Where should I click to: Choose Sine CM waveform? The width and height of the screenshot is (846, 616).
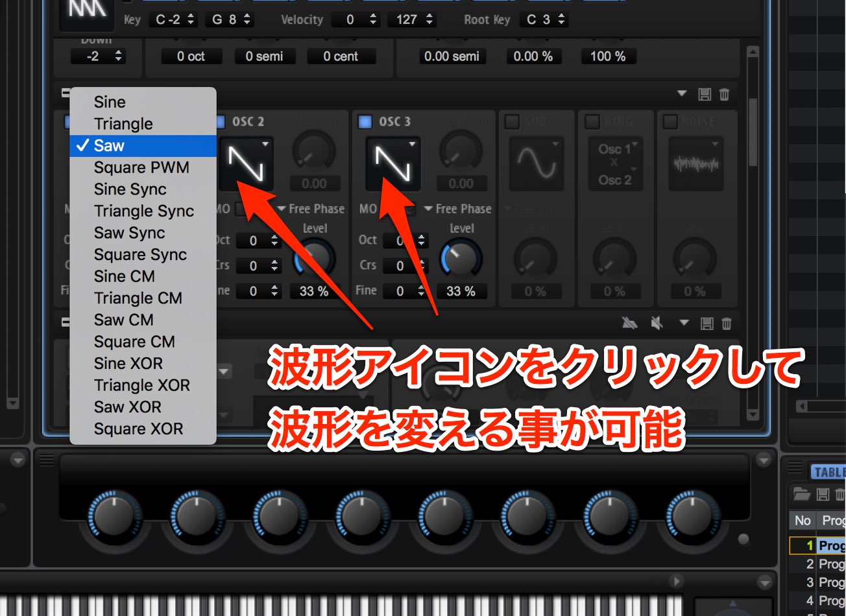(143, 276)
